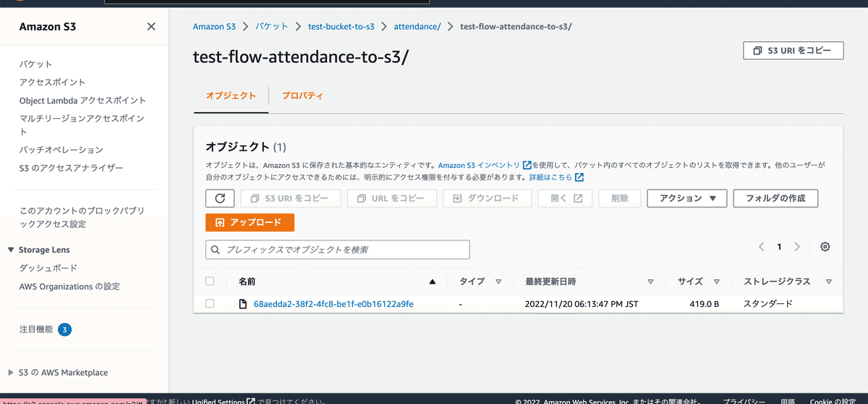Click the file icon next to 68aedda2 object
Image resolution: width=868 pixels, height=404 pixels.
(244, 304)
